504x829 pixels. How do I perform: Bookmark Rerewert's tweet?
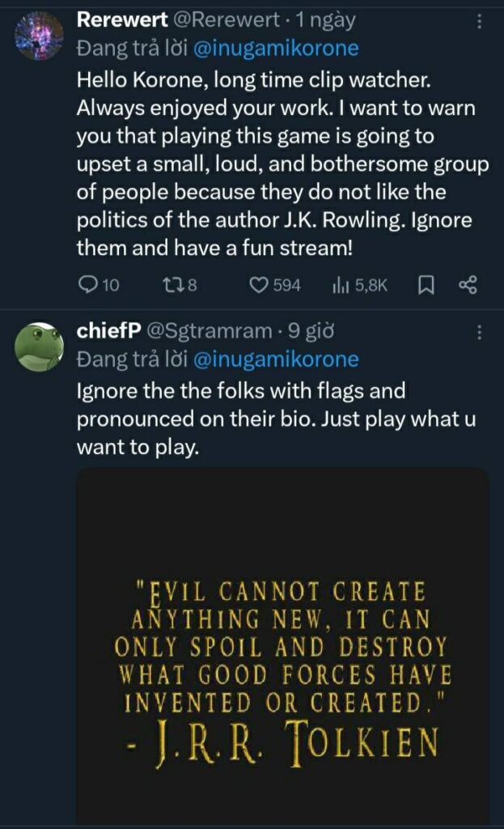click(427, 285)
